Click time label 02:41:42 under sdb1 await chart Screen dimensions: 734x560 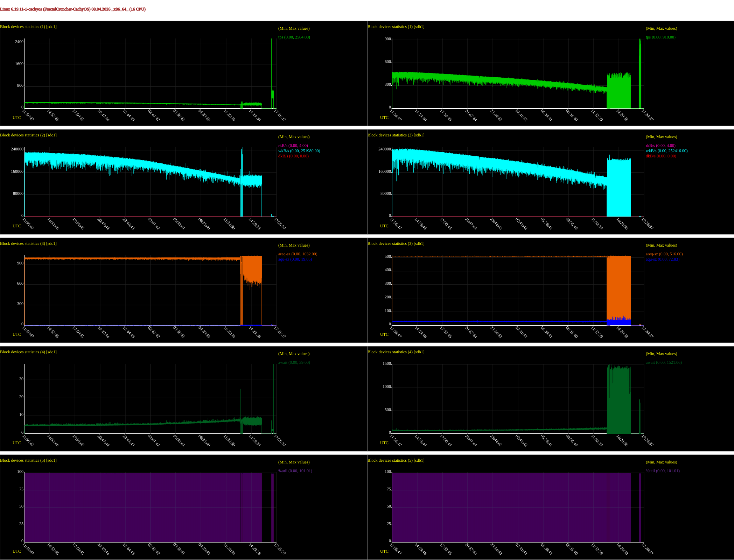[521, 441]
